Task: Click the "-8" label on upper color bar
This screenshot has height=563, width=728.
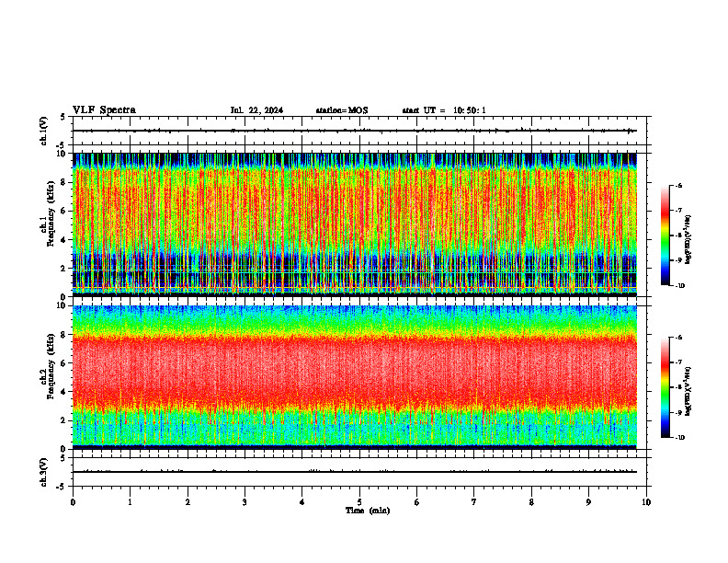Action: click(678, 236)
